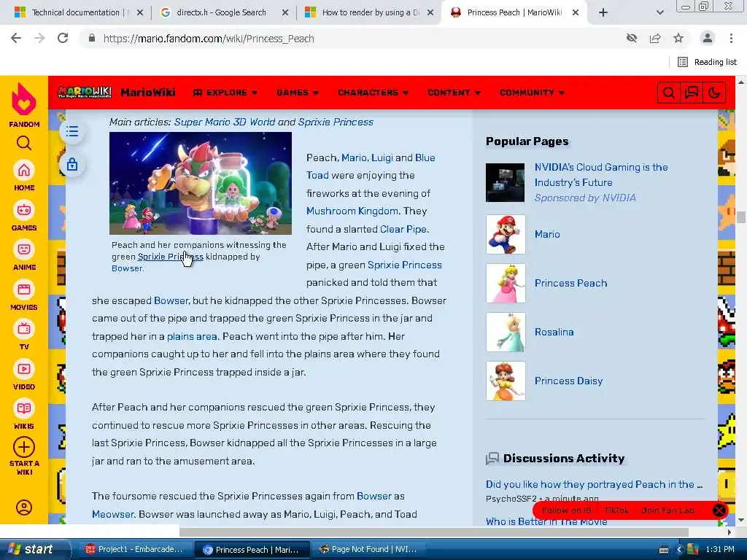Dismiss the red social banner with X
This screenshot has width=747, height=560.
point(719,510)
